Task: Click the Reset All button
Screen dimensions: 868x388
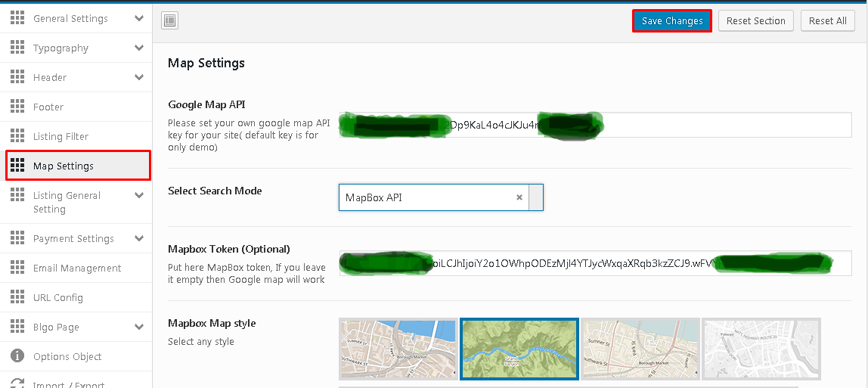Action: click(x=827, y=21)
